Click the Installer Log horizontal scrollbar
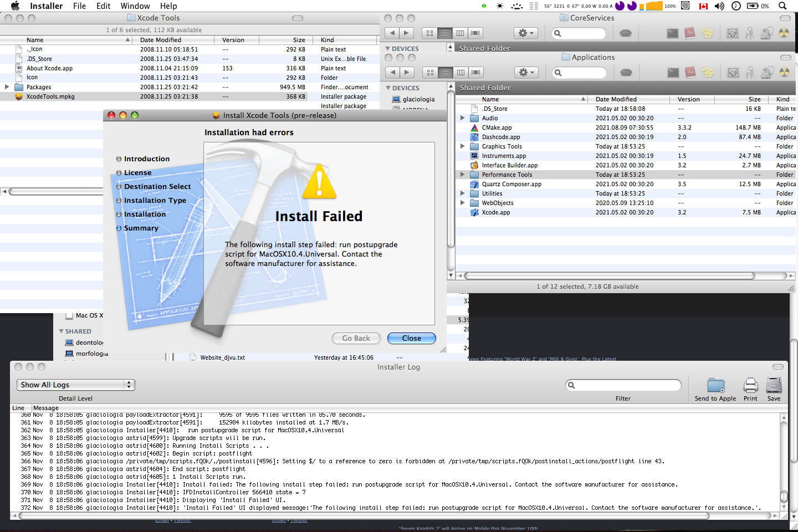The width and height of the screenshot is (798, 532). pyautogui.click(x=364, y=515)
